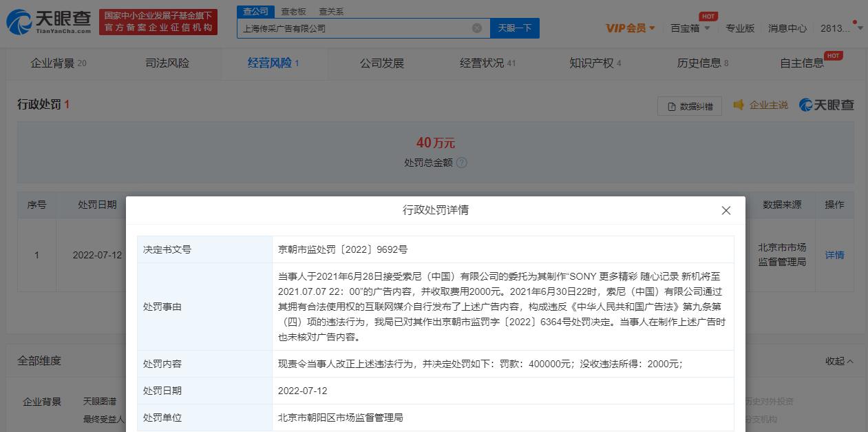
Task: Expand the account 2813... dropdown
Action: 841,28
